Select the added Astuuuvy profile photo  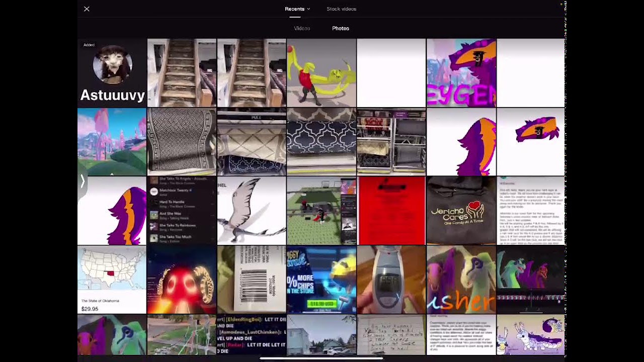112,73
